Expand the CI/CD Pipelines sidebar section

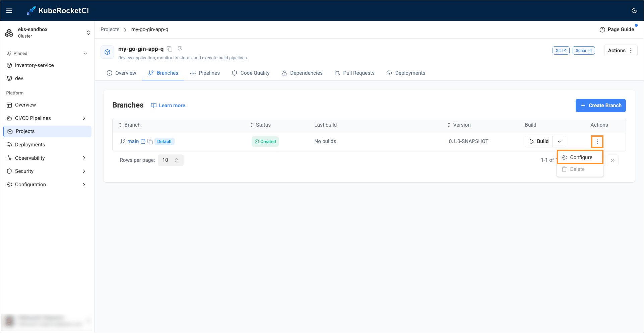click(84, 118)
